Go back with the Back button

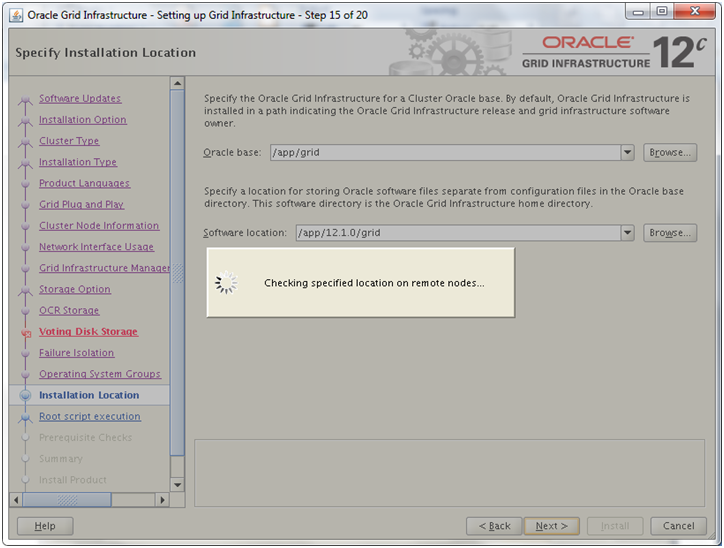[x=494, y=526]
